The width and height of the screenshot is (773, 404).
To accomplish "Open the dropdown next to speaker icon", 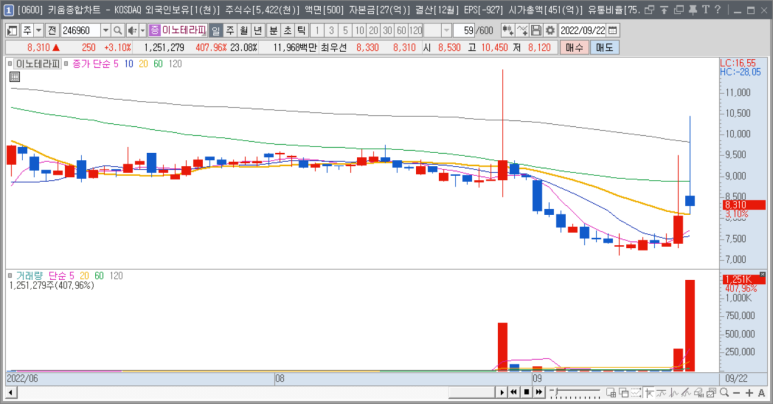I will point(142,31).
